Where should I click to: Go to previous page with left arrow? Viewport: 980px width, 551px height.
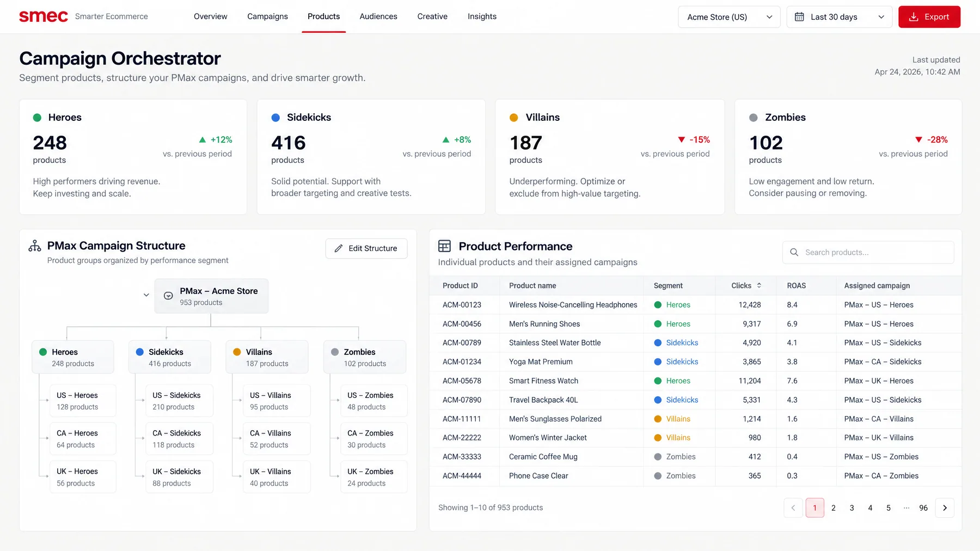click(x=793, y=507)
